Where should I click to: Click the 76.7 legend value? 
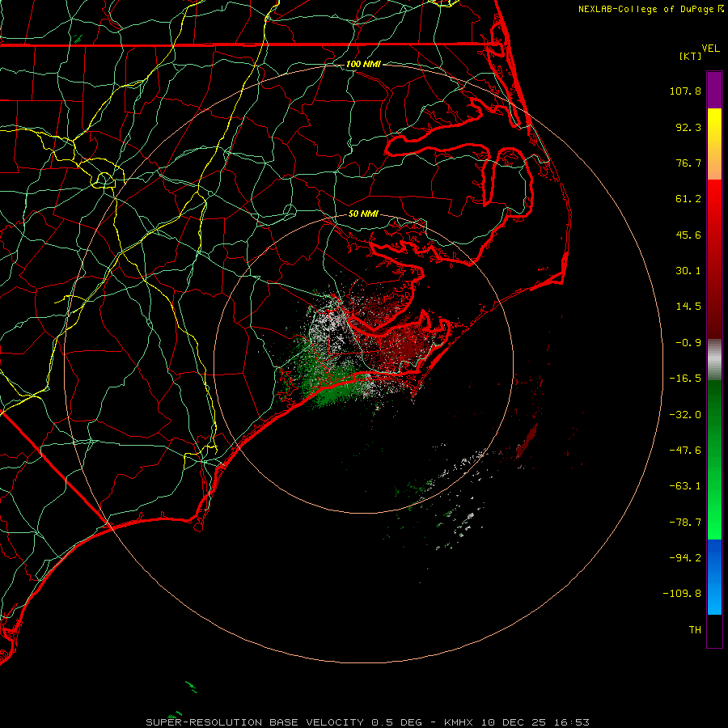point(688,163)
